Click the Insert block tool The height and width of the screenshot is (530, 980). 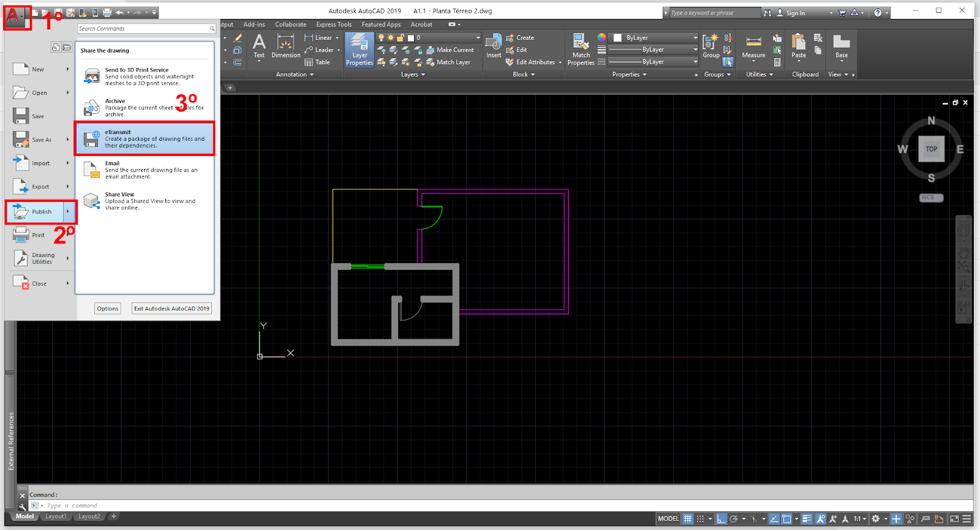pyautogui.click(x=494, y=47)
